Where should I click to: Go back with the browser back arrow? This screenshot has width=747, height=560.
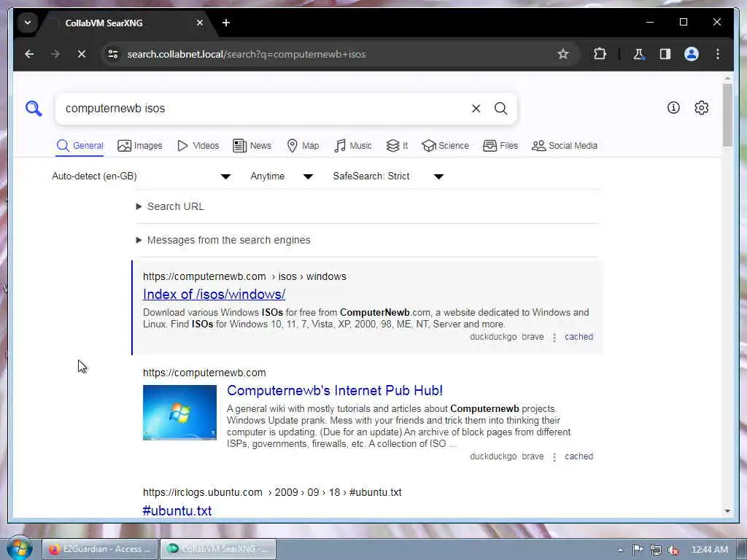[29, 54]
